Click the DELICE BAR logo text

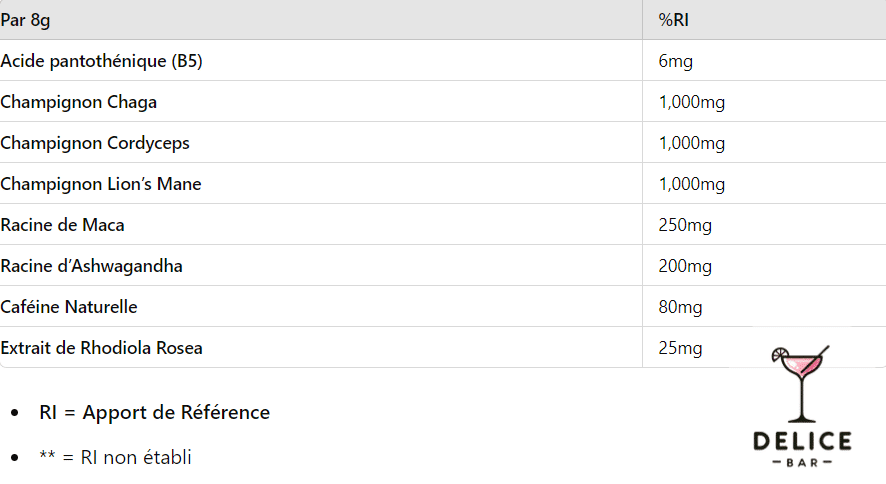[802, 450]
